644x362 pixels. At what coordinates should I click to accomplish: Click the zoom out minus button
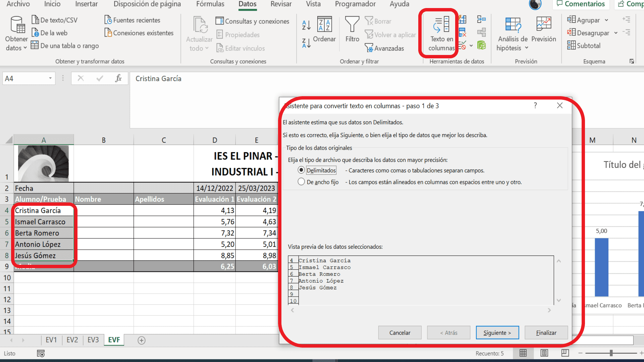pos(580,353)
